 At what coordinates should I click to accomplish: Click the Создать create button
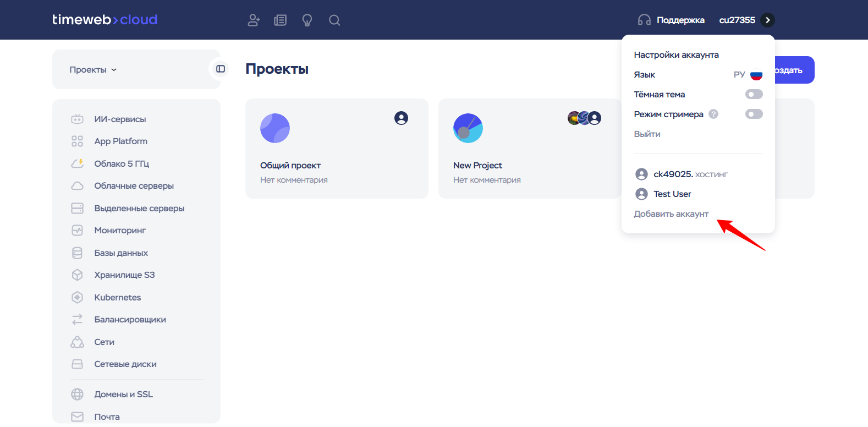click(x=794, y=70)
